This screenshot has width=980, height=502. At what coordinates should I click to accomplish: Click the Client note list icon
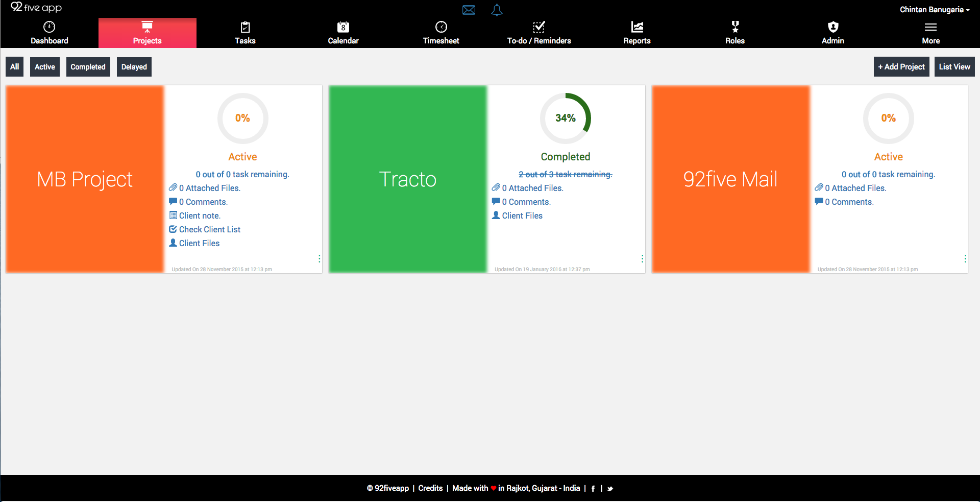point(173,215)
